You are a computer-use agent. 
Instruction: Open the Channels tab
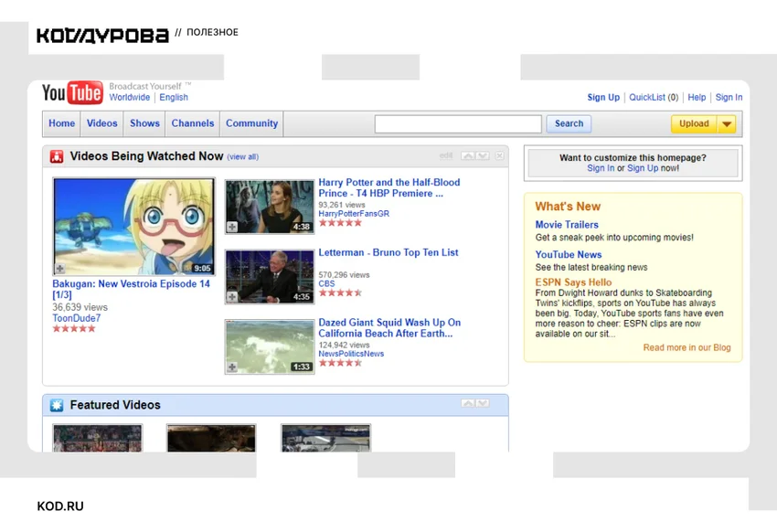(x=193, y=123)
